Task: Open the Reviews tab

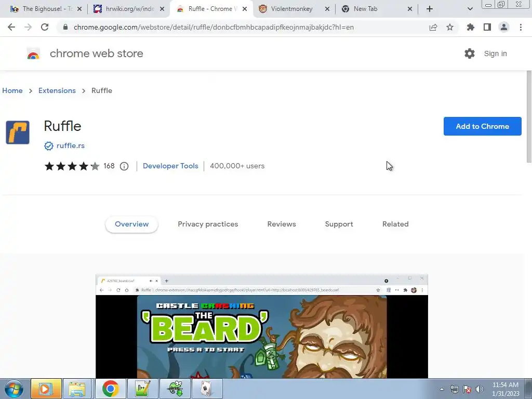Action: 282,224
